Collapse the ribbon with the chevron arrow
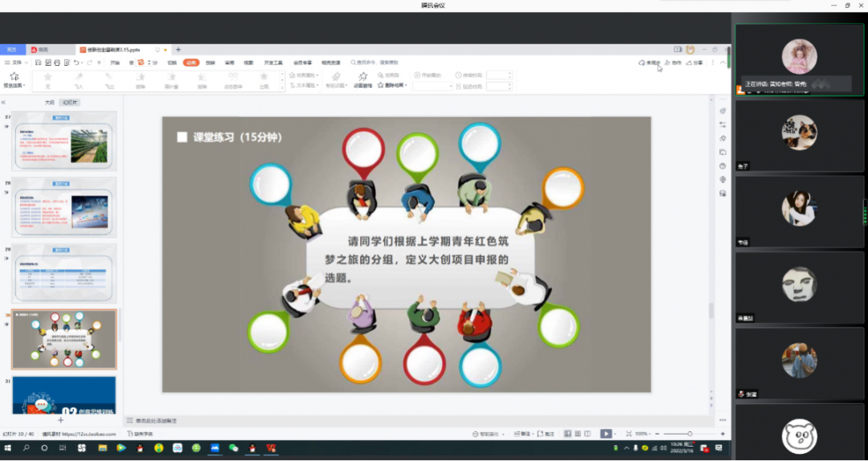 click(x=721, y=62)
